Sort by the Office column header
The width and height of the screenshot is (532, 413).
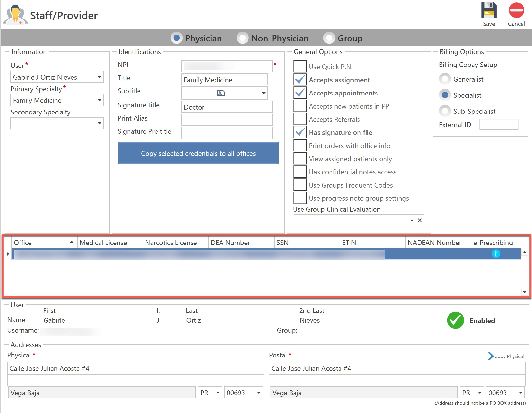tap(44, 243)
